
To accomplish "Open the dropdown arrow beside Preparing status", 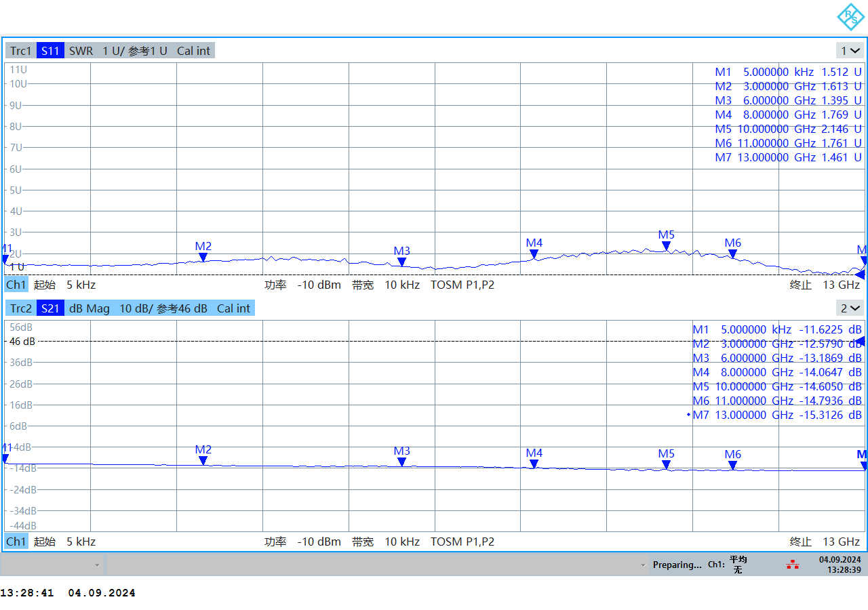I will (x=642, y=565).
